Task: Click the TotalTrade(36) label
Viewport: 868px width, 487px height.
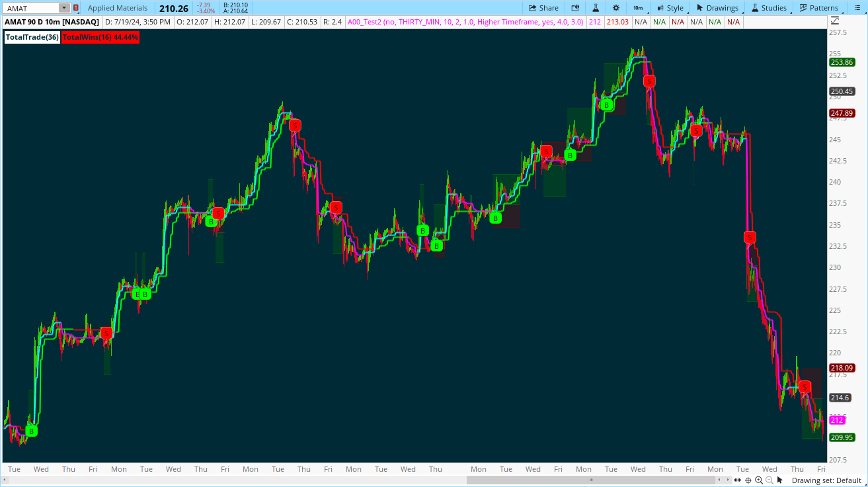Action: [x=32, y=37]
